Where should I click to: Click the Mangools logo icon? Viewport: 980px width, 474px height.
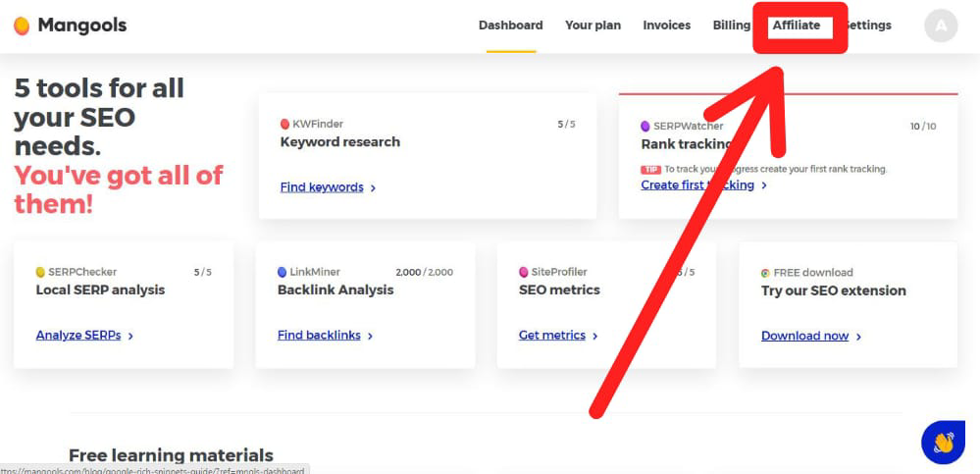22,26
